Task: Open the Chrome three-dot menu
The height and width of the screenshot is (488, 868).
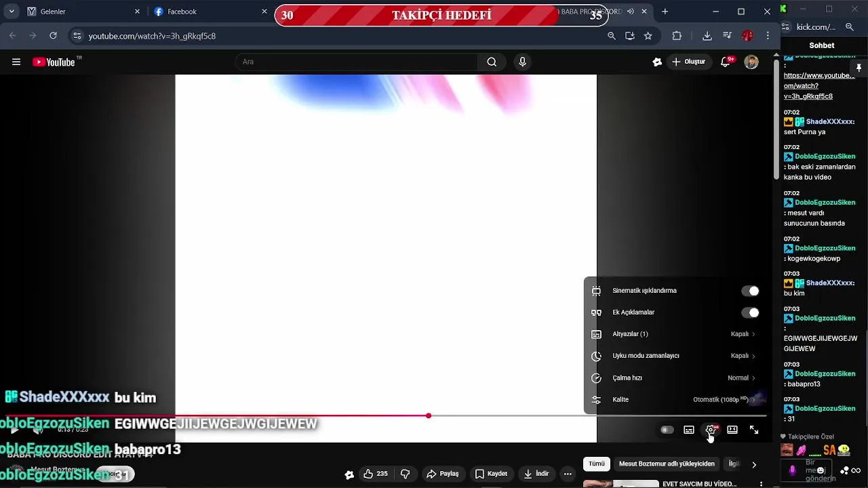Action: [x=768, y=36]
